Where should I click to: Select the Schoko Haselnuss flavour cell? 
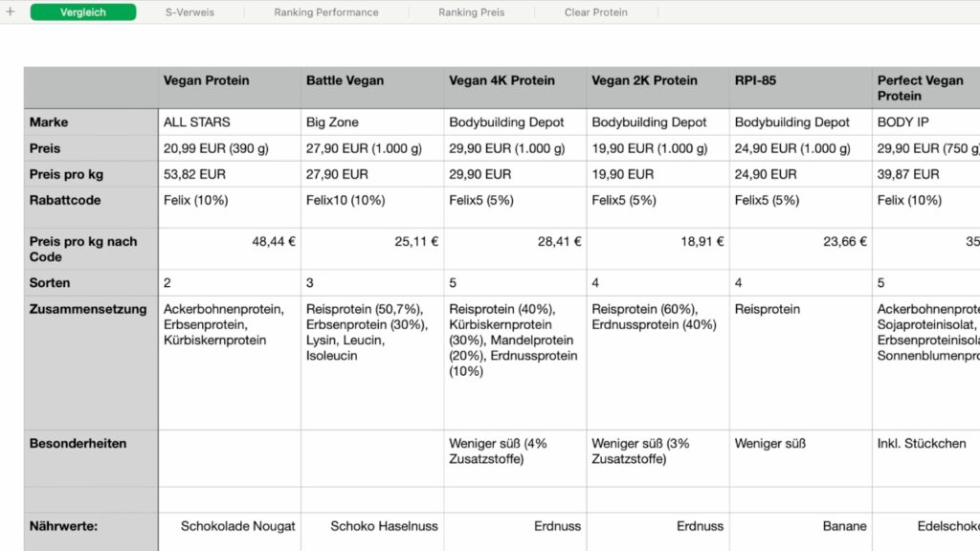tap(372, 532)
